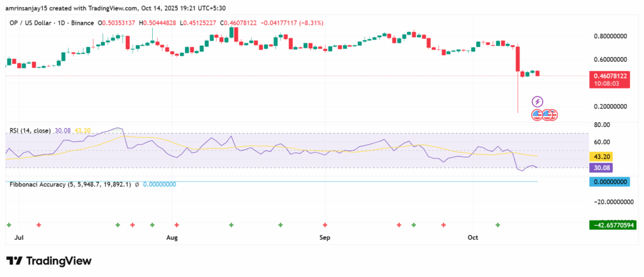Click the Aug label on time axis
Image resolution: width=644 pixels, height=277 pixels.
point(173,238)
